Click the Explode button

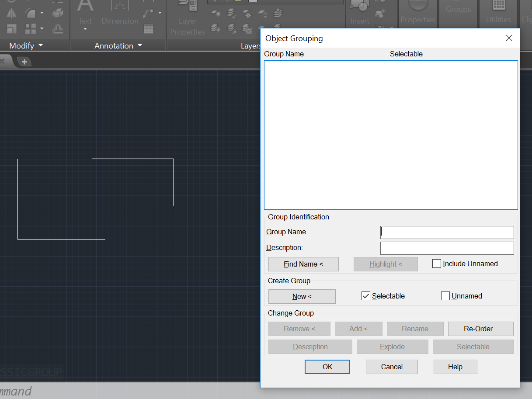(x=393, y=347)
